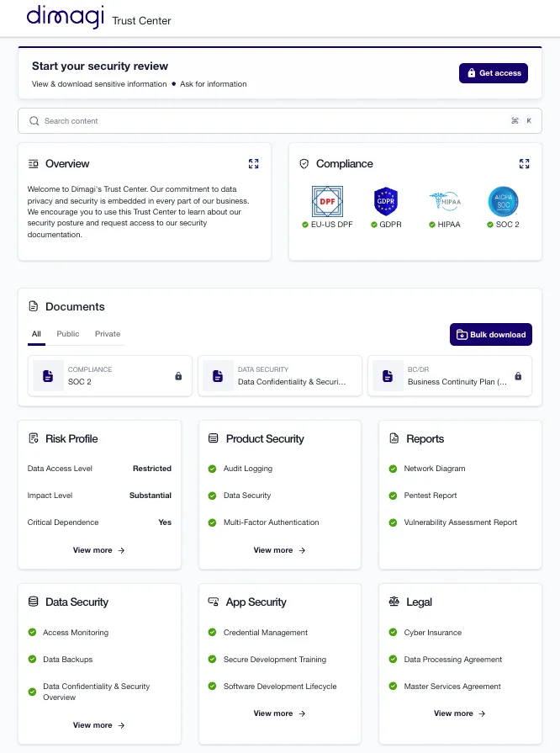Open Secure Development Training item

[274, 660]
